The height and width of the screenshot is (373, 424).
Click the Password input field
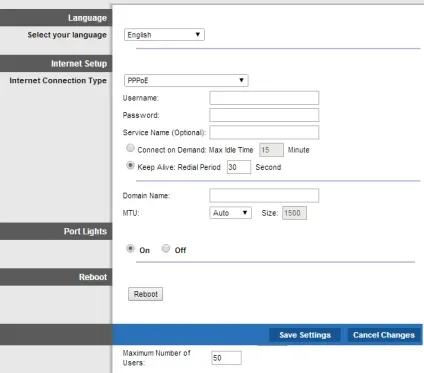[x=264, y=115]
